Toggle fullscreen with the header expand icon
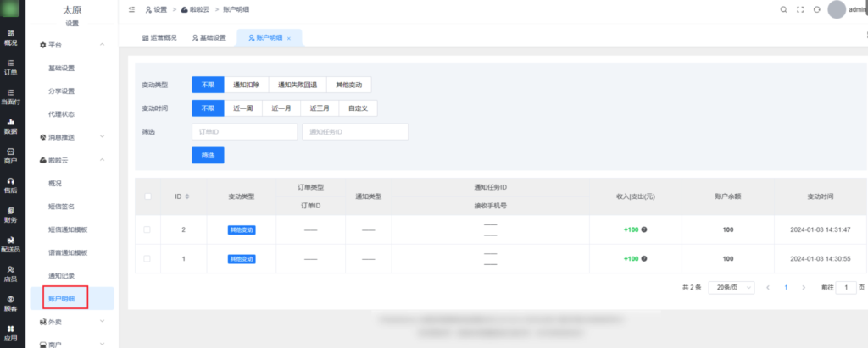The width and height of the screenshot is (868, 348). click(800, 9)
